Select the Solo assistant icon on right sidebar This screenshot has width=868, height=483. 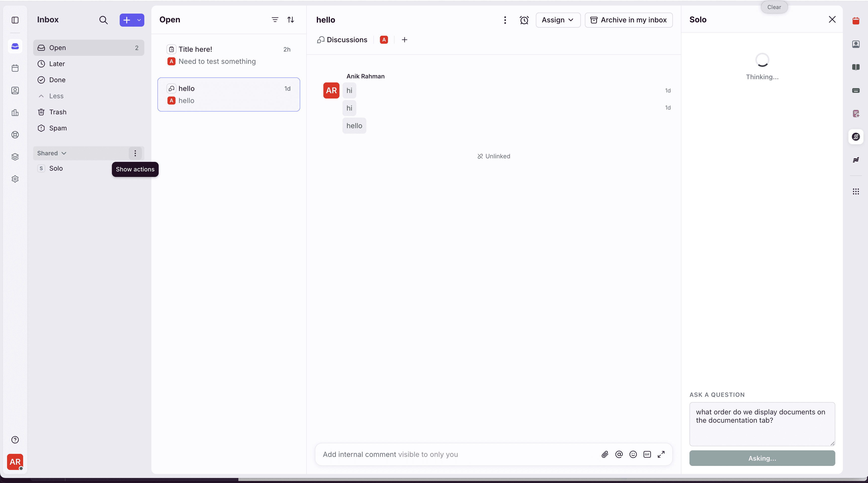[856, 136]
